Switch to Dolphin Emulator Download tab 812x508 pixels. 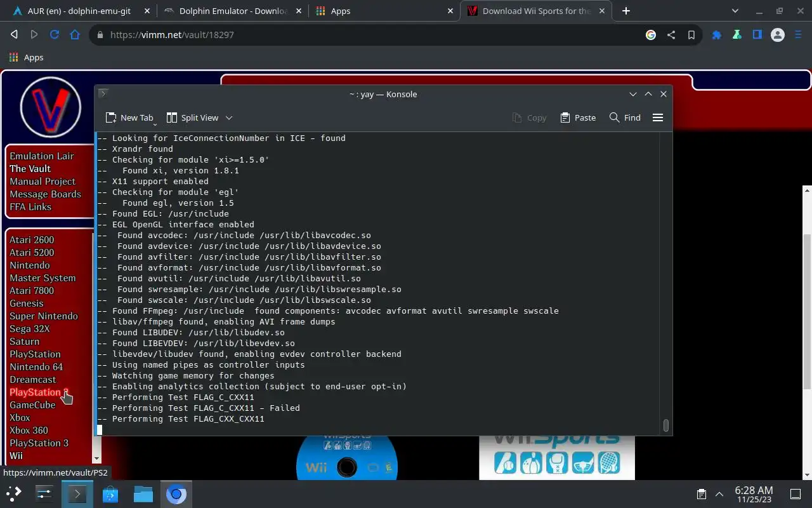tap(232, 11)
